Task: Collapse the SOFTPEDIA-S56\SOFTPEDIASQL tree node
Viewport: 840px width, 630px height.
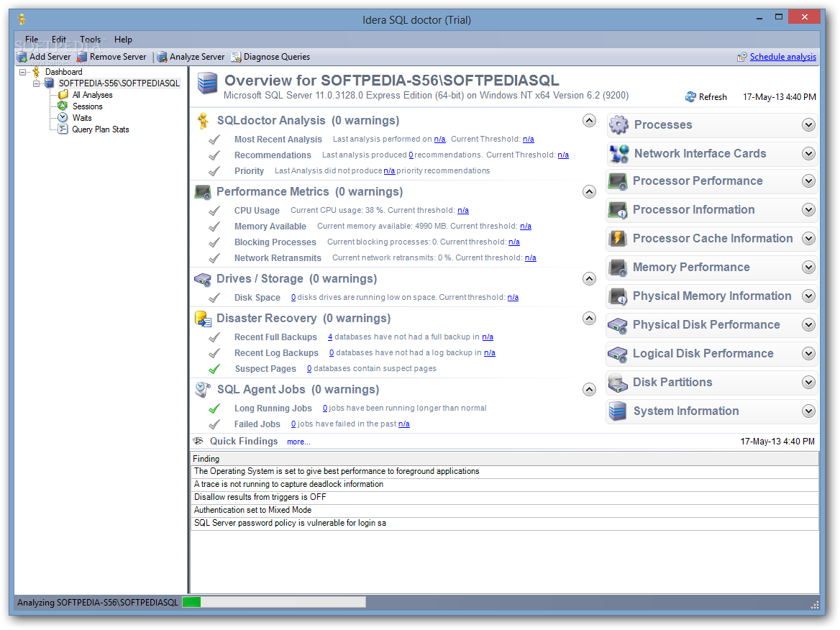Action: 36,83
